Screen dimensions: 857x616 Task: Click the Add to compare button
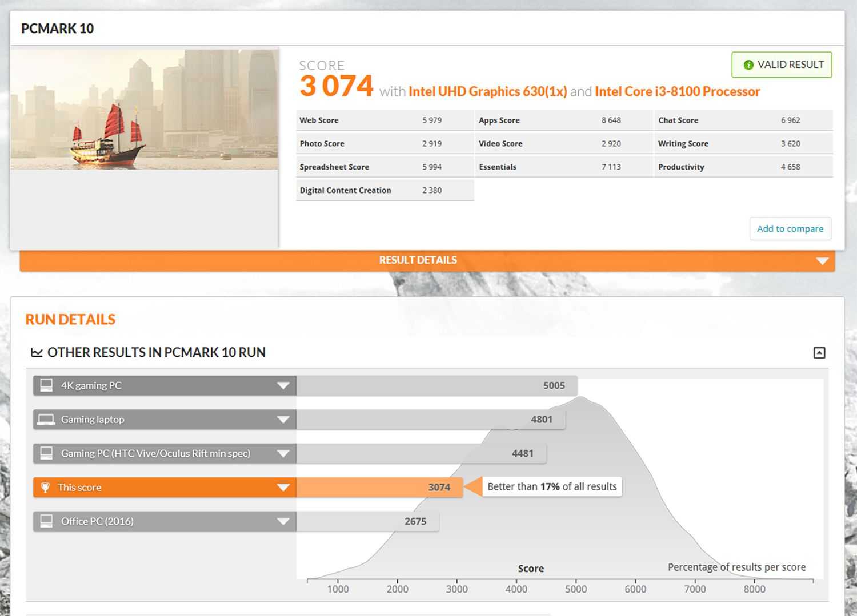click(790, 229)
